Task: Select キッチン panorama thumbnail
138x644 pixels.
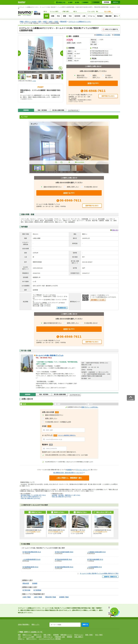Action: click(39, 168)
